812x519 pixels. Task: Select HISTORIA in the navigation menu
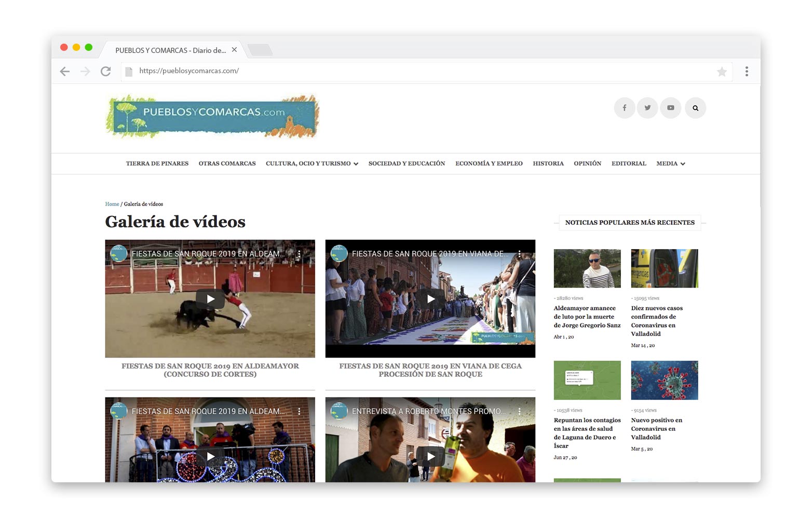pyautogui.click(x=548, y=163)
